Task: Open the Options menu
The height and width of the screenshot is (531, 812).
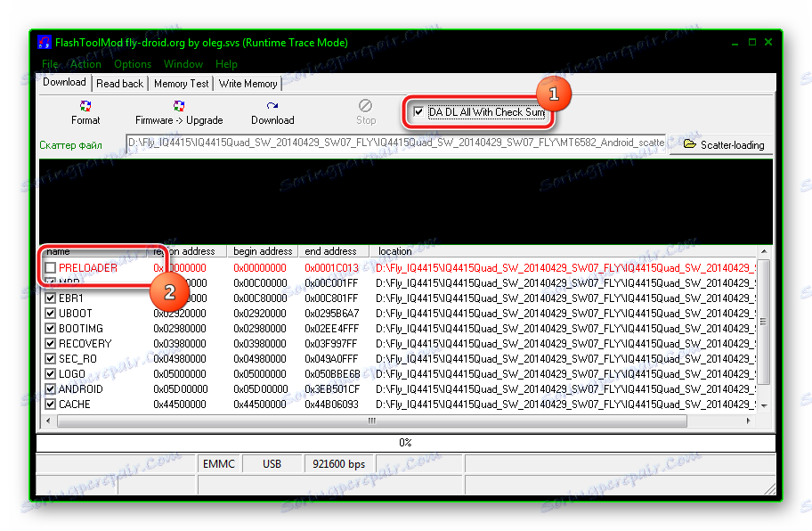Action: click(x=132, y=63)
